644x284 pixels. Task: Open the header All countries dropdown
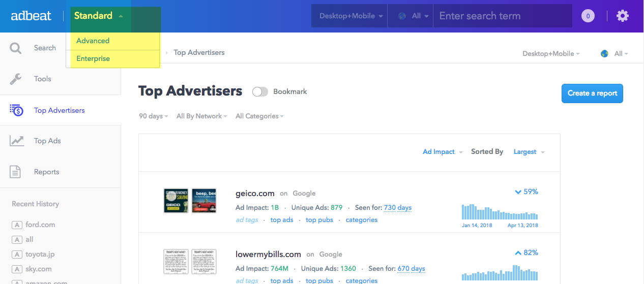[411, 16]
